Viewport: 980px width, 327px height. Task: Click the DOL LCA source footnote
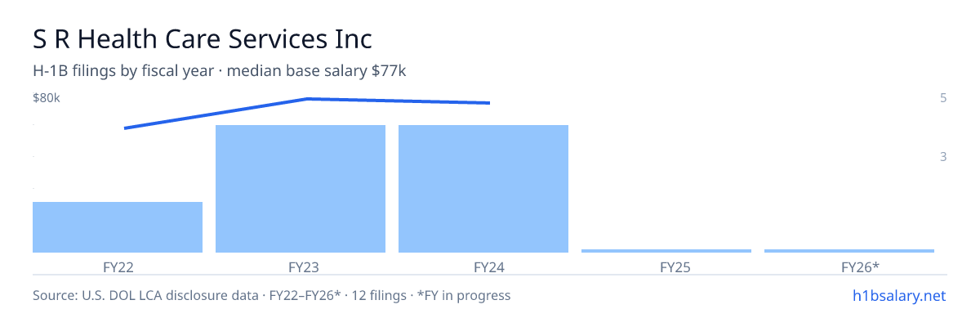pos(271,296)
